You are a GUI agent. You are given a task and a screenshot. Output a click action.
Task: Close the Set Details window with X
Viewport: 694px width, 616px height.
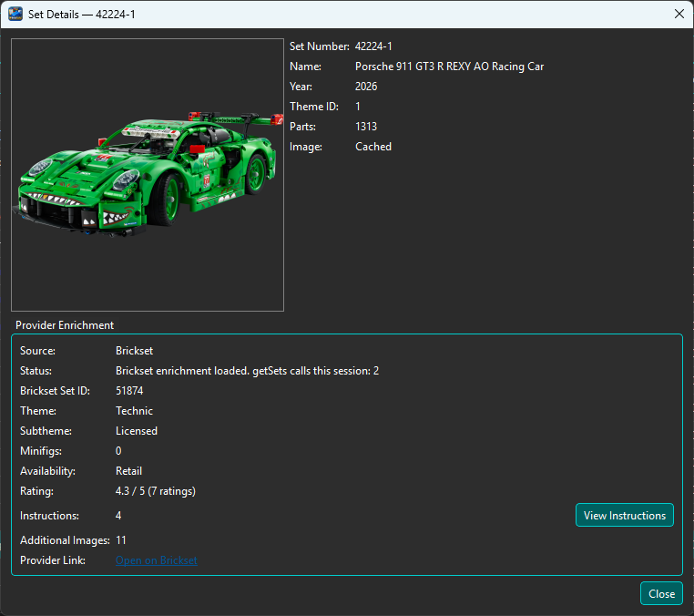[679, 14]
